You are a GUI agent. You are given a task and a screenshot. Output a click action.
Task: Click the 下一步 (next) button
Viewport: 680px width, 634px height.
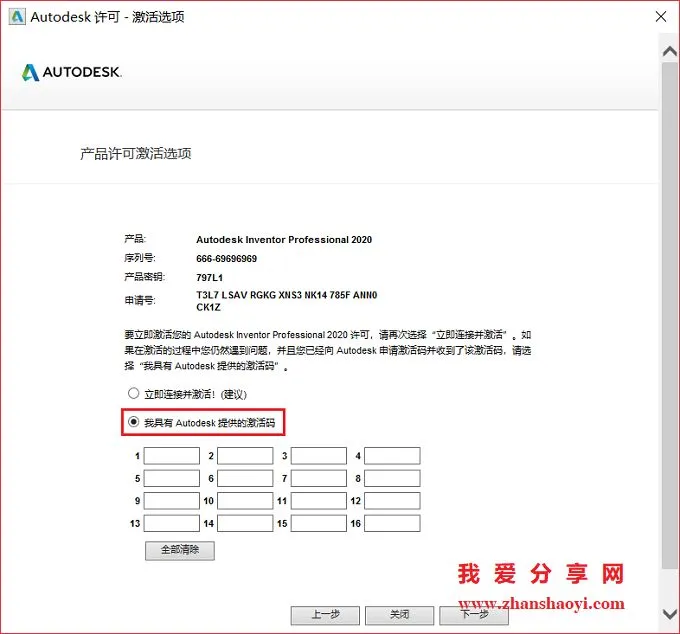[474, 615]
